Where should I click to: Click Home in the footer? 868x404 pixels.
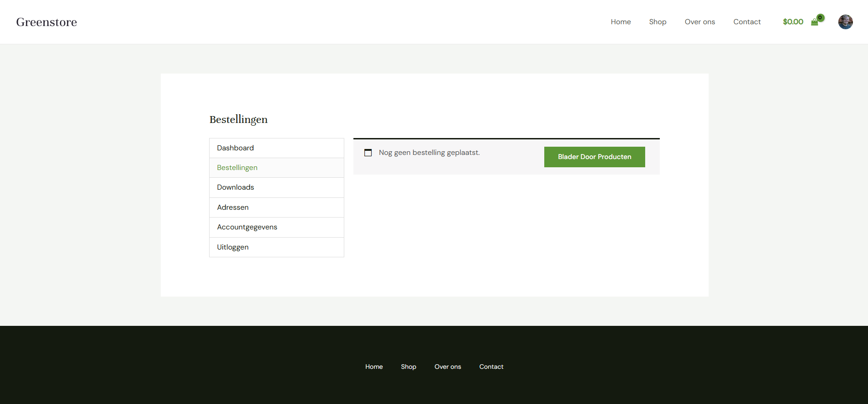click(374, 367)
